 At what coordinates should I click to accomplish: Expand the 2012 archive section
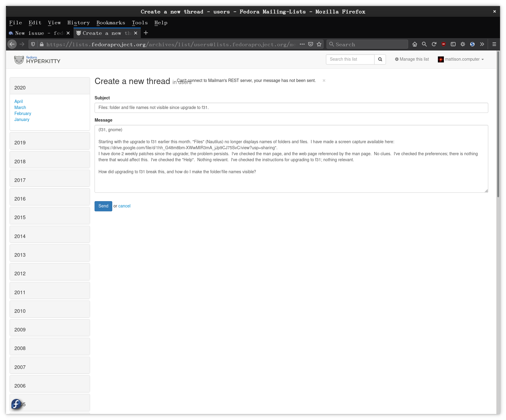pos(50,272)
